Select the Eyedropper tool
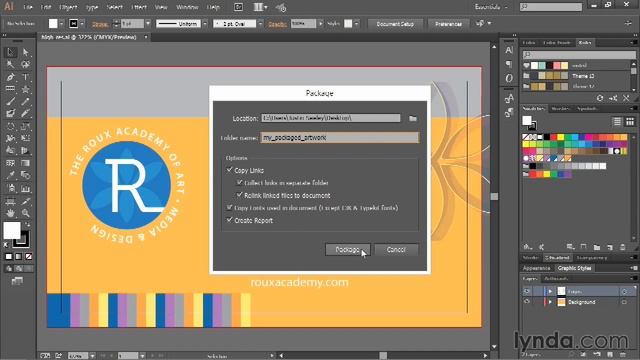 (11, 175)
